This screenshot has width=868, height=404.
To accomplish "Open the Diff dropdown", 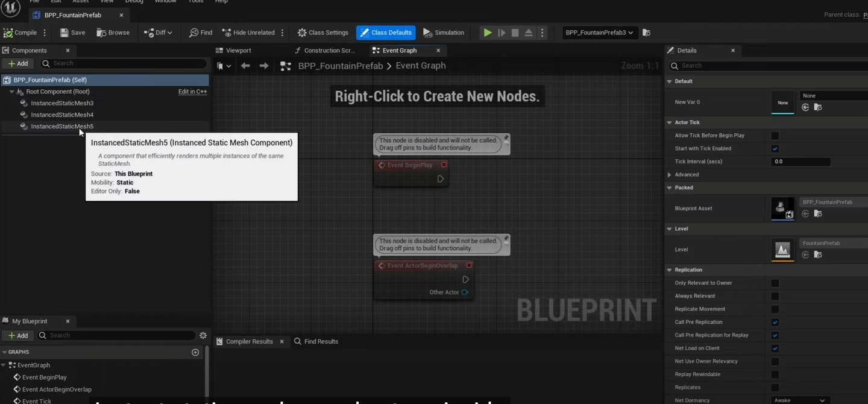I will 158,33.
